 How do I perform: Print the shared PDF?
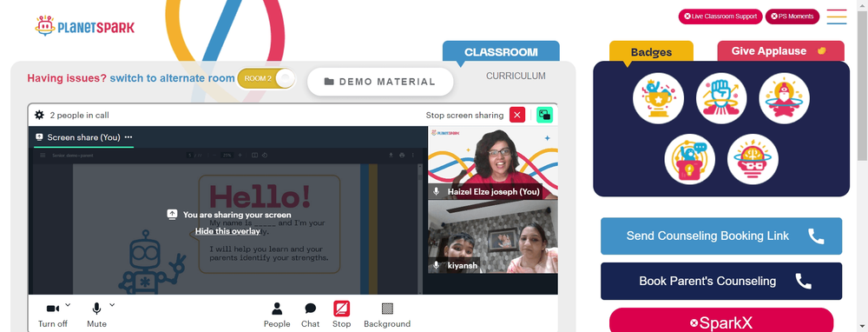pyautogui.click(x=402, y=156)
